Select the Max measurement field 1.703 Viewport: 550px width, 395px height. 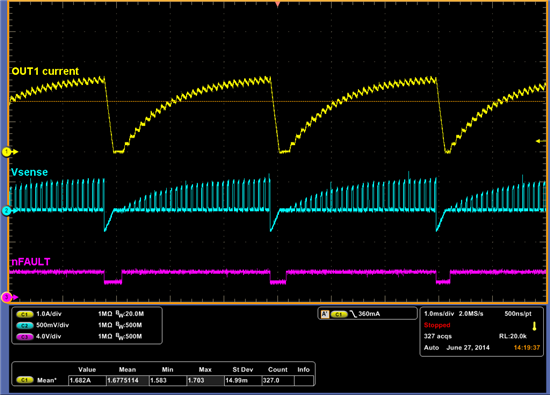point(206,380)
